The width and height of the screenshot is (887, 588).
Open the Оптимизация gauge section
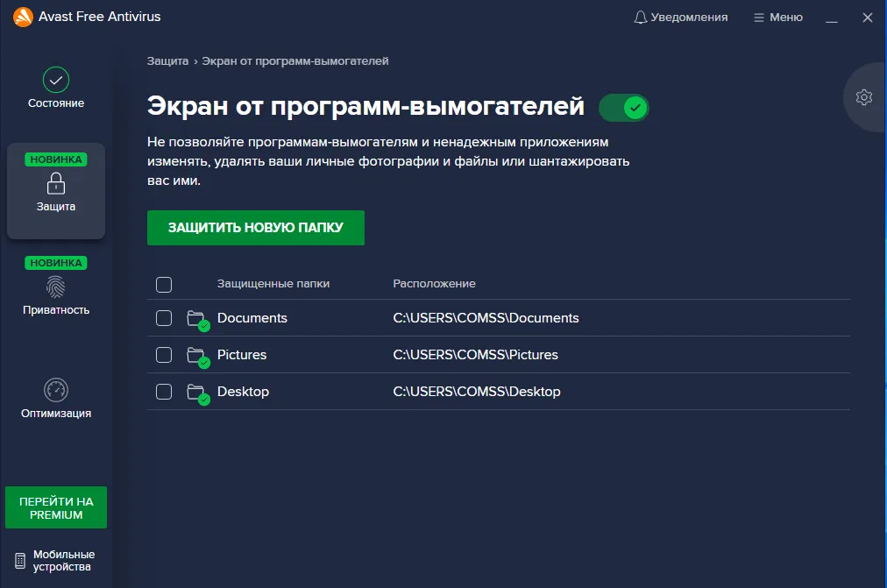(x=56, y=398)
